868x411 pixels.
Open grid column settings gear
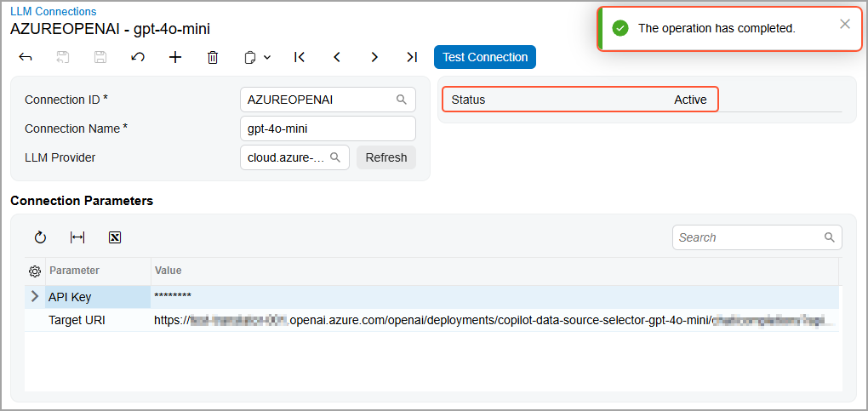click(35, 271)
